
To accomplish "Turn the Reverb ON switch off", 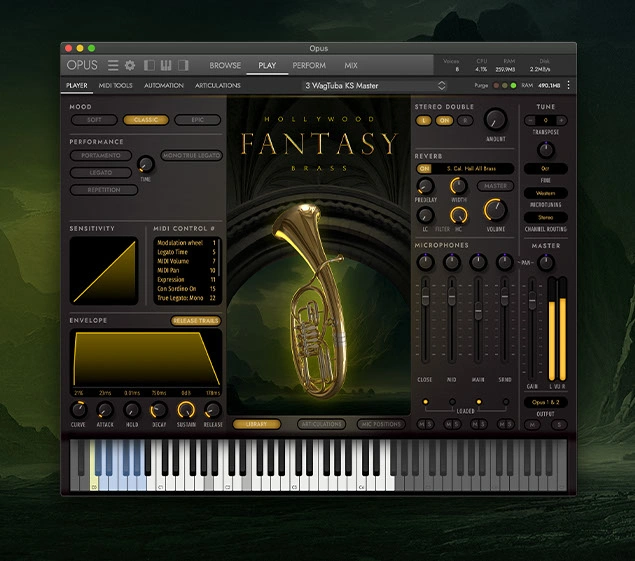I will tap(424, 169).
